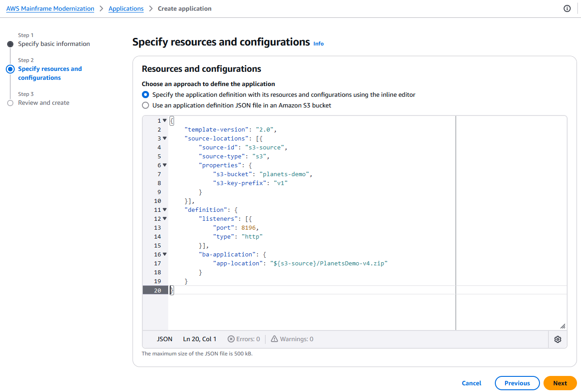
Task: Open the Info link beside the page heading
Action: click(x=318, y=43)
